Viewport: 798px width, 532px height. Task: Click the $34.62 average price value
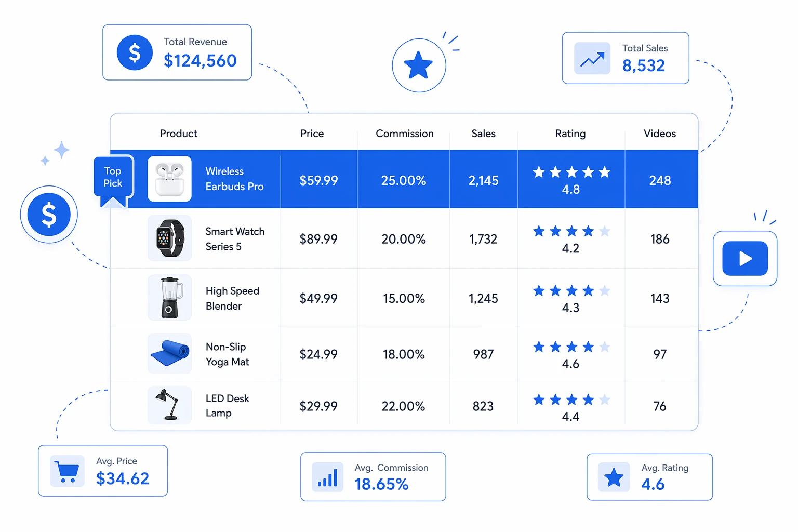(123, 478)
